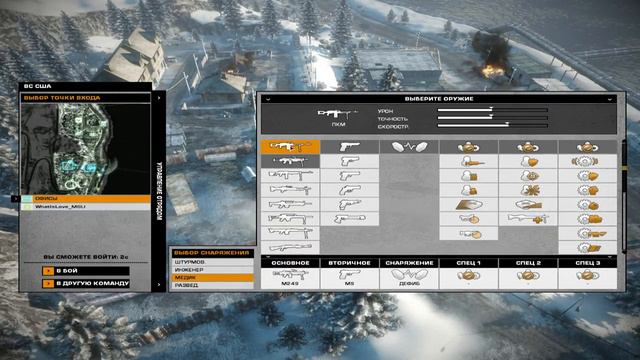Choose the last vehicle perk in Spec 3

click(x=588, y=247)
